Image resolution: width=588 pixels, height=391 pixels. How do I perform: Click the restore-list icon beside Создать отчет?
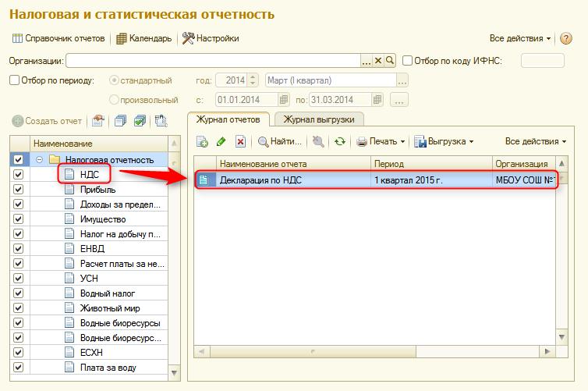(x=98, y=121)
